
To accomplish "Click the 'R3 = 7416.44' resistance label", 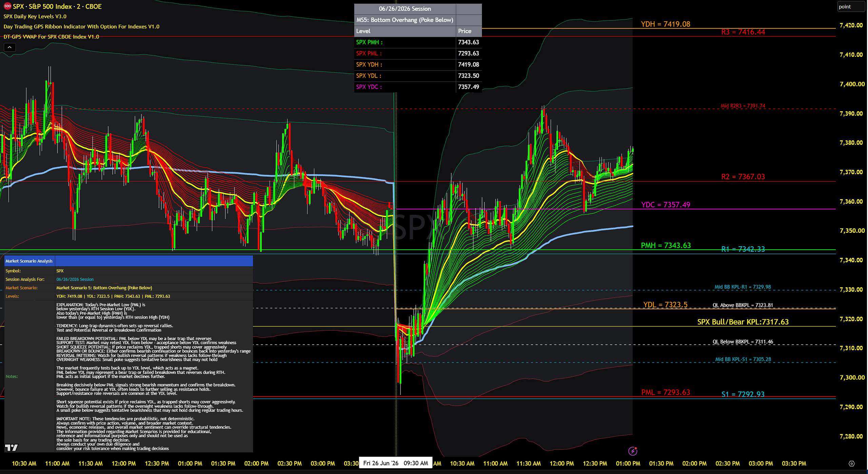I will (743, 32).
